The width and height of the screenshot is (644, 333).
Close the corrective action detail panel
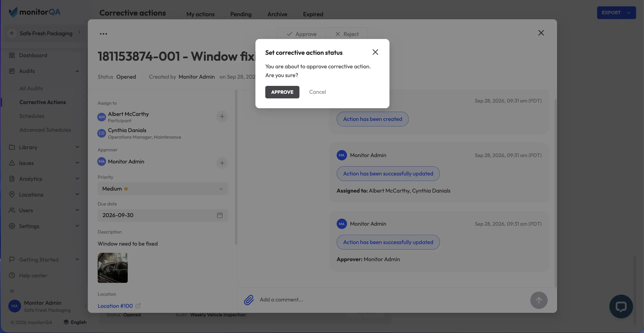point(541,33)
